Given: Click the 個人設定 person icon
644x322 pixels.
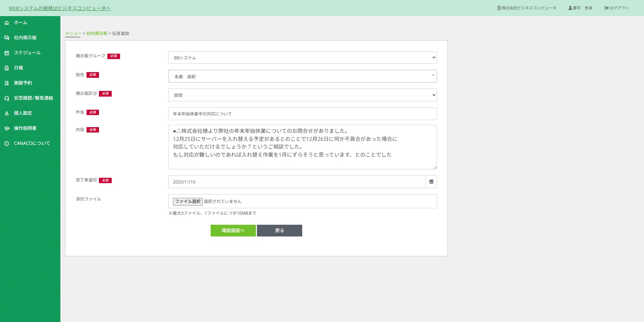Looking at the screenshot, I should pyautogui.click(x=7, y=113).
